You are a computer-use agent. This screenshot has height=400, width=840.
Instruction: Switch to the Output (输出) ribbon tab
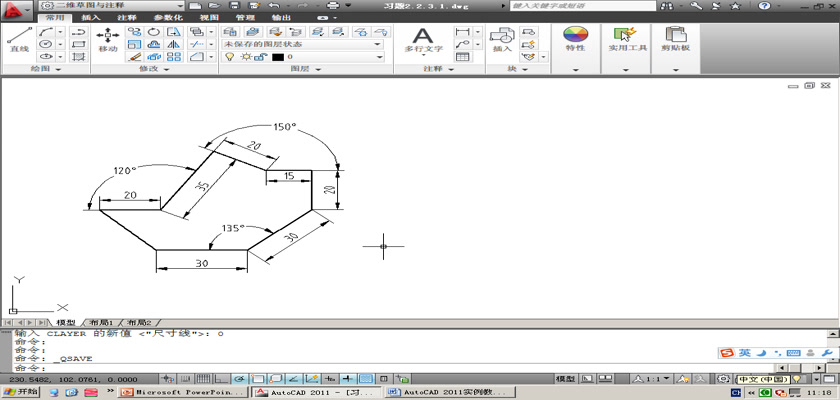coord(280,18)
